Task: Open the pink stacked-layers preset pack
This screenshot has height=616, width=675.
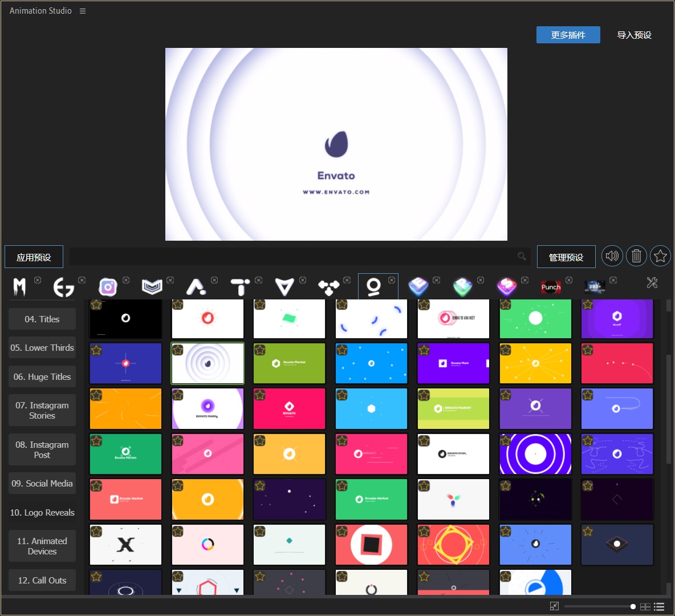Action: [507, 287]
